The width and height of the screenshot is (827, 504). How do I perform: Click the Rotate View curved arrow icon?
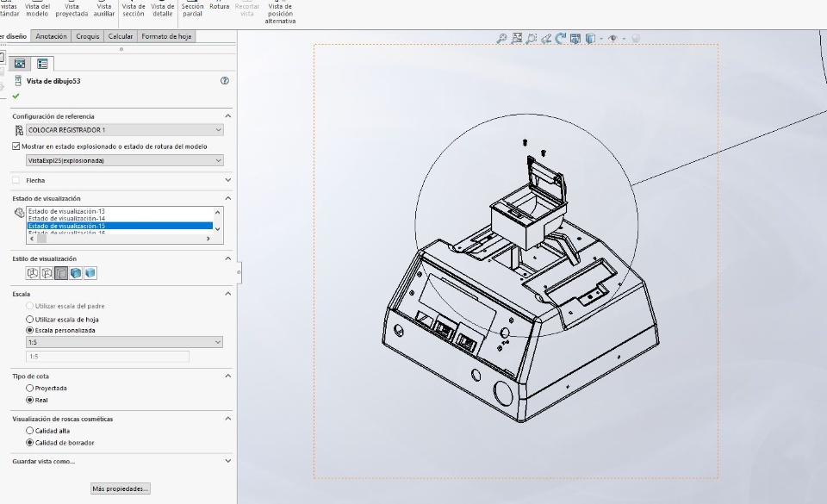coord(561,38)
